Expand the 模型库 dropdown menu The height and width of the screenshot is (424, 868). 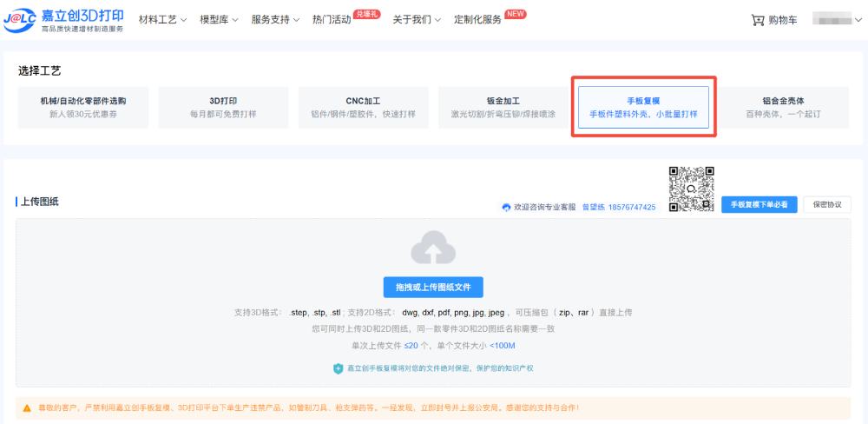pyautogui.click(x=219, y=20)
